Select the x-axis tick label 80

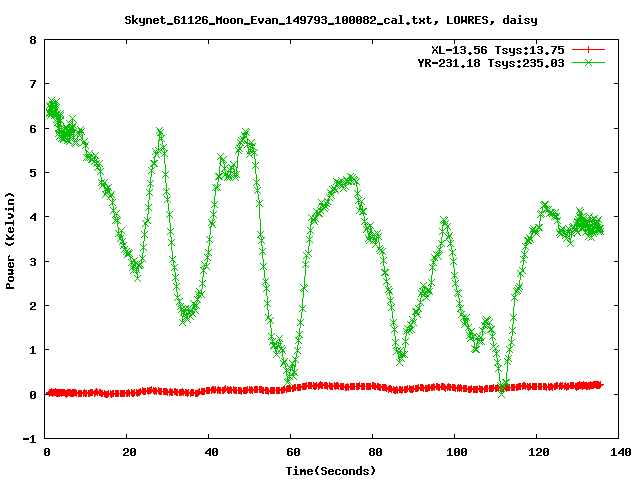(373, 453)
